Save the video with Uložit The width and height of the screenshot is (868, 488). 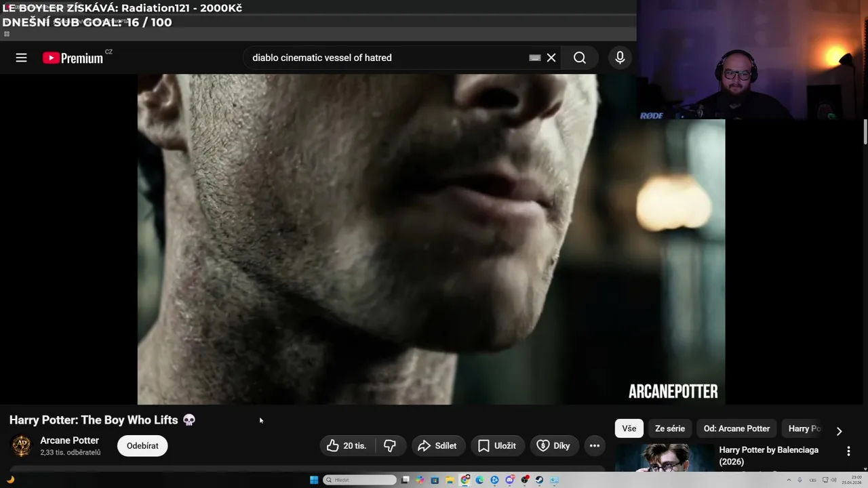[498, 445]
